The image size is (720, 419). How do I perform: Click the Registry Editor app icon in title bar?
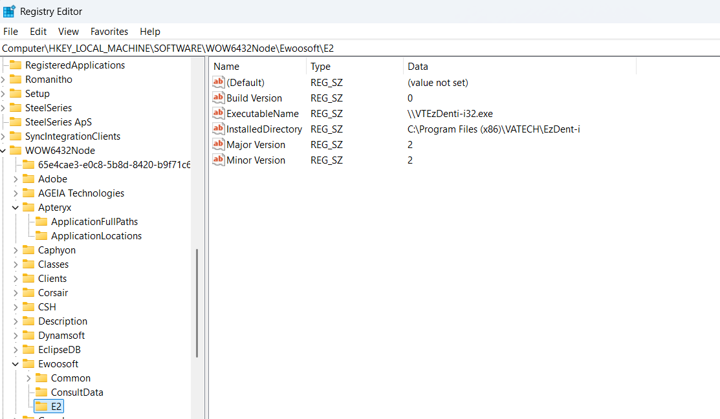tap(9, 11)
